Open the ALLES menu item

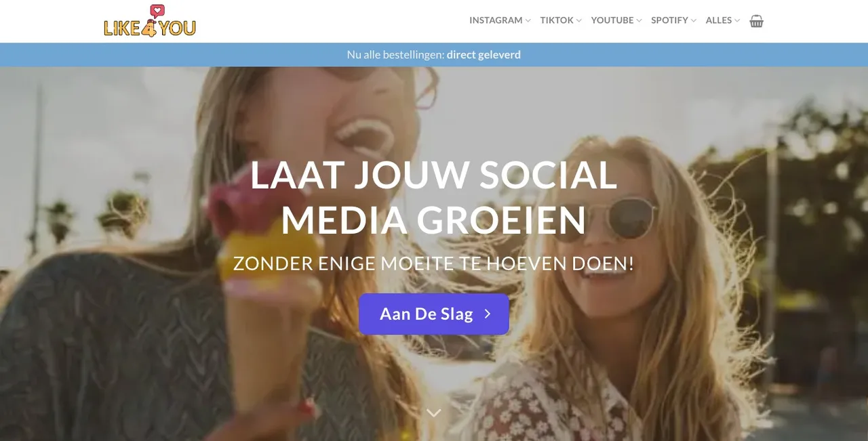click(719, 20)
